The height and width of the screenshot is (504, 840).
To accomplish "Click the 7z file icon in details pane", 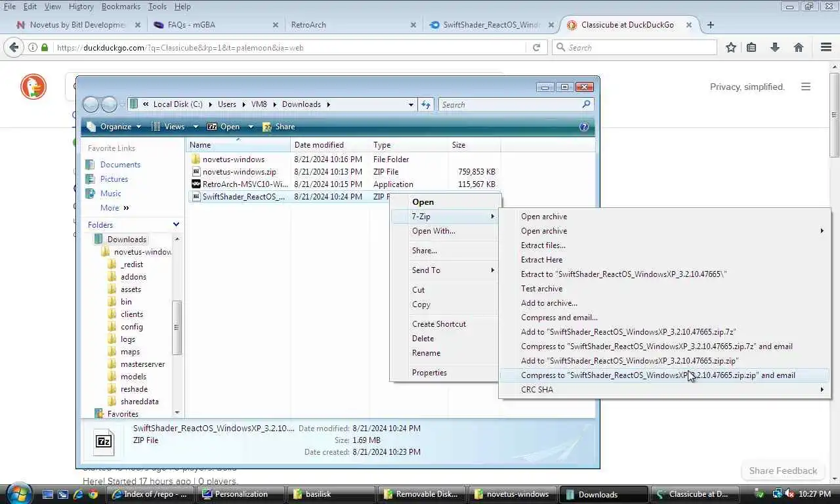I will click(x=104, y=442).
